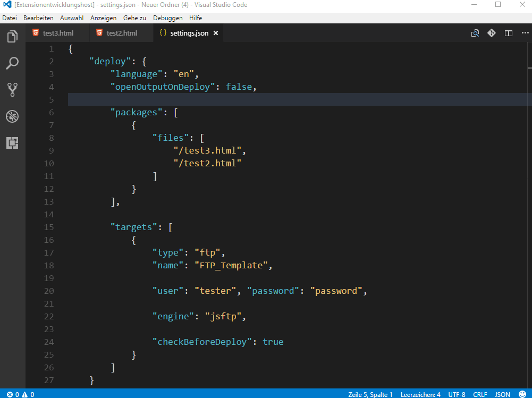Open the More Actions ellipsis menu
This screenshot has height=398, width=532.
point(525,32)
